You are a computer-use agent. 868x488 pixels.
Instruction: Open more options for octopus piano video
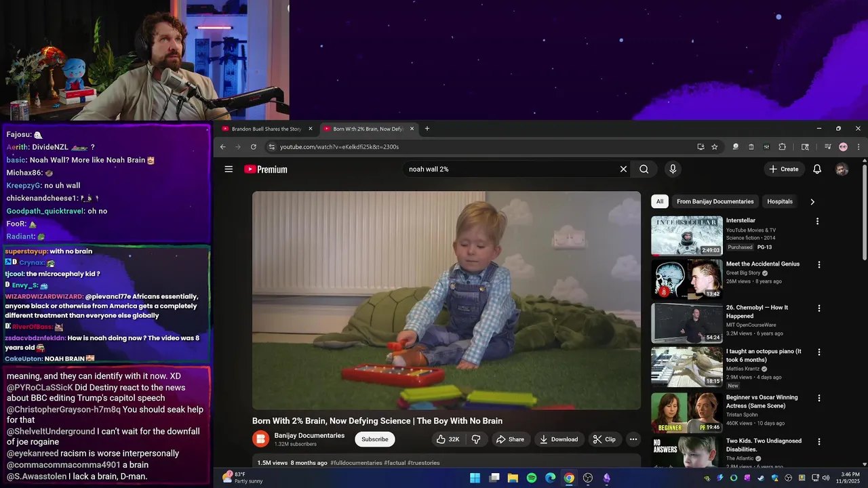(818, 352)
